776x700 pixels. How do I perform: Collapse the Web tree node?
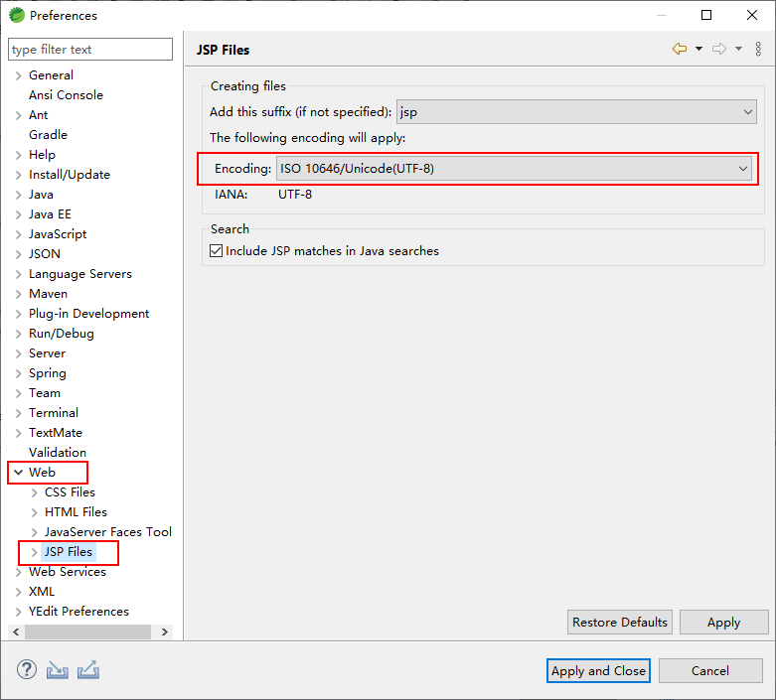pos(19,473)
